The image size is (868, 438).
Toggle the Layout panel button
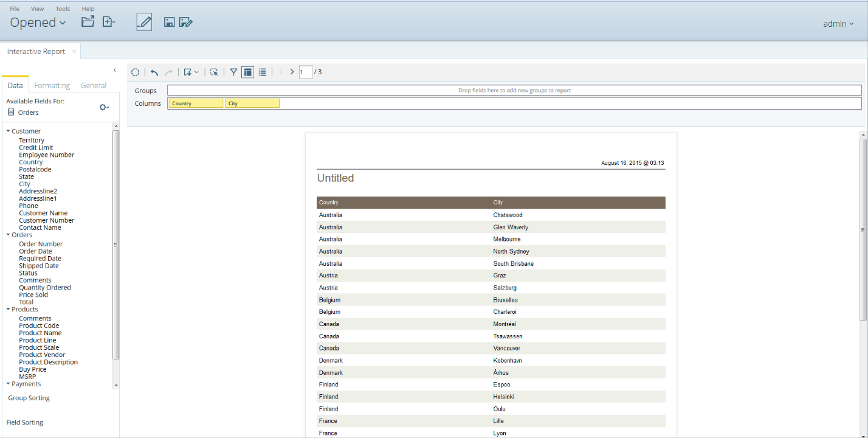247,72
